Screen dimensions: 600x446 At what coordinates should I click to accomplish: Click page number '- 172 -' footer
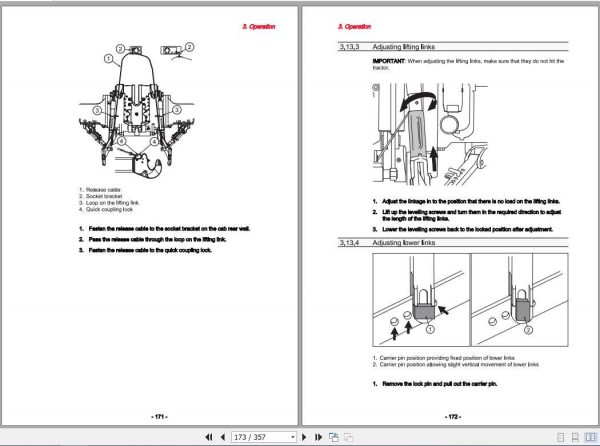pyautogui.click(x=453, y=417)
